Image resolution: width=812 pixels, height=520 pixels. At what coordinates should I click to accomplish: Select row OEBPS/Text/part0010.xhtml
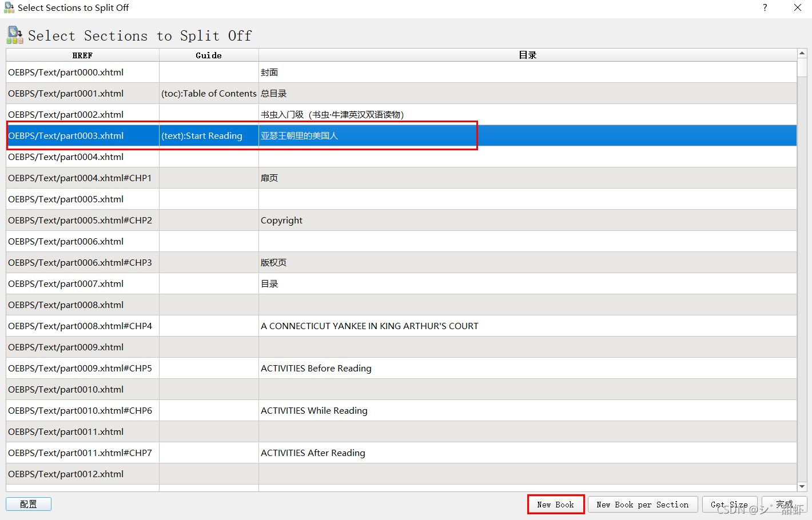(x=401, y=389)
